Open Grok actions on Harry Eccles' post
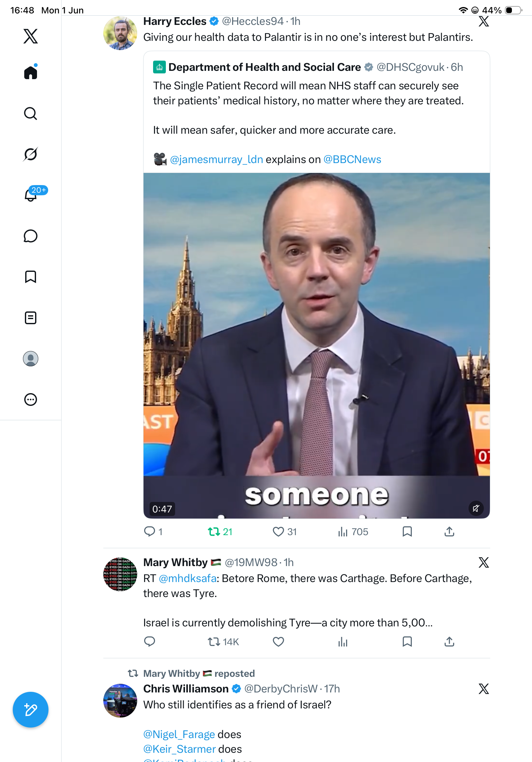This screenshot has width=532, height=762. pyautogui.click(x=484, y=21)
